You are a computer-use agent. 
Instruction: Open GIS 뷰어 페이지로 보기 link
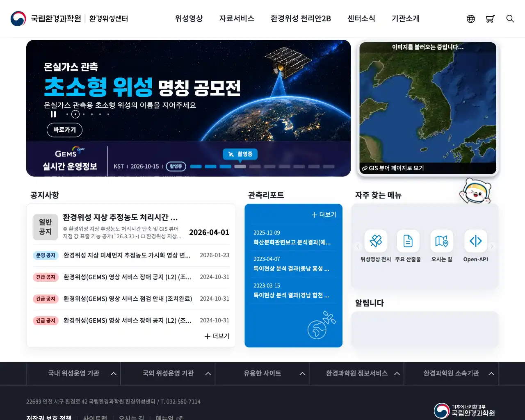pyautogui.click(x=393, y=168)
